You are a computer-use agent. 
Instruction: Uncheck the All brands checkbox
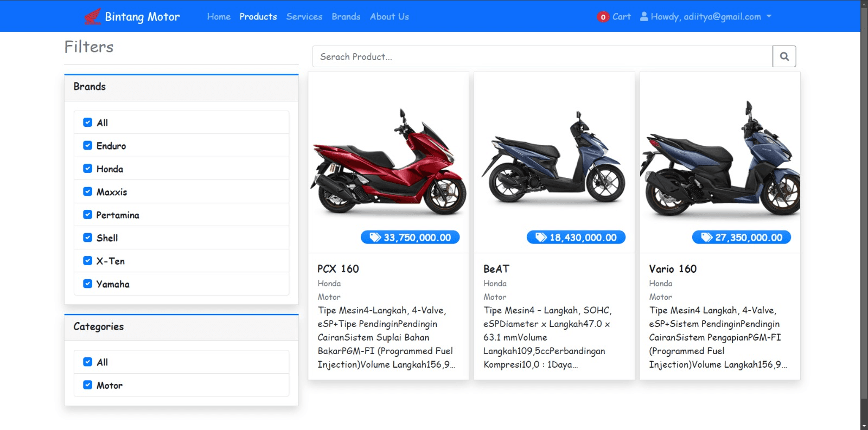(x=87, y=123)
